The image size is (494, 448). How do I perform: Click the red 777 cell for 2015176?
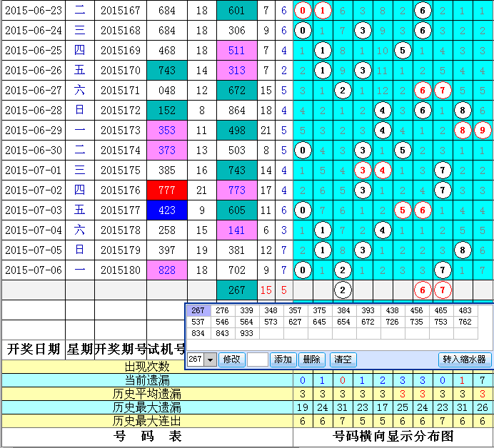167,190
